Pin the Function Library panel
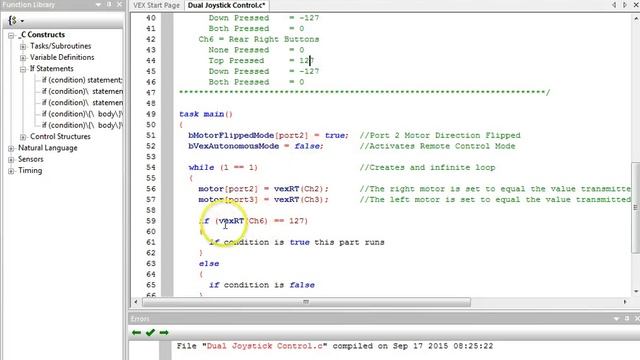The width and height of the screenshot is (640, 360). coord(109,4)
